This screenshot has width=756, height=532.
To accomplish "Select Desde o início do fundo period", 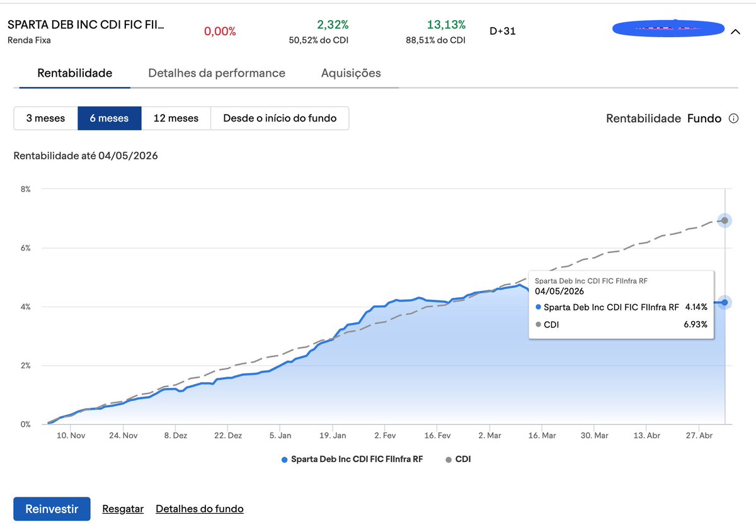I will (x=280, y=118).
